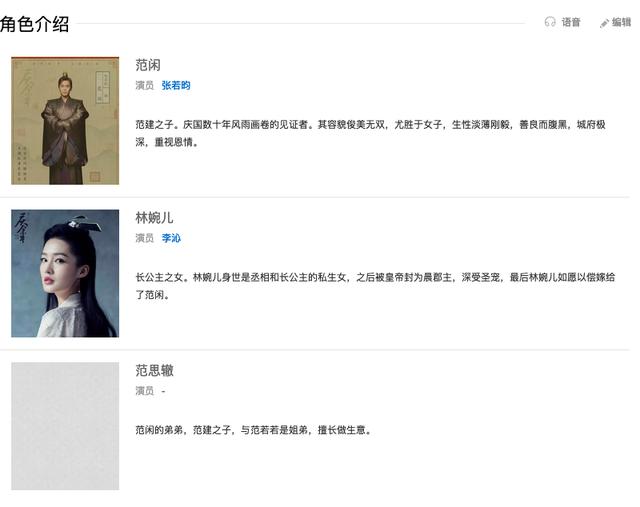Open actor 张若昀 link
Viewport: 640px width, 507px height.
[x=176, y=85]
